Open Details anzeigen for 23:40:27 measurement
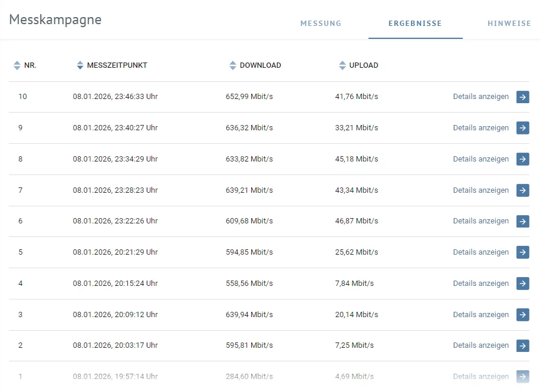The width and height of the screenshot is (540, 392). click(481, 128)
